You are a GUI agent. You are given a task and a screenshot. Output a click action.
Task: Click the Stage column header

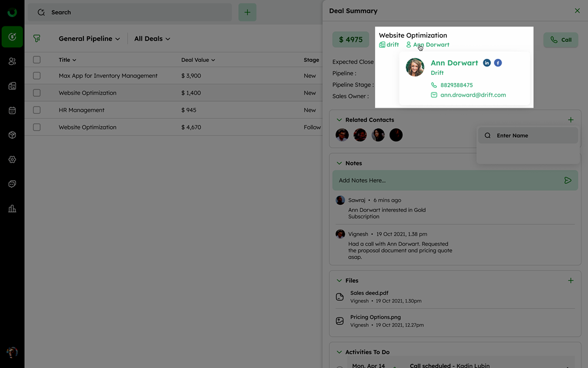click(311, 59)
